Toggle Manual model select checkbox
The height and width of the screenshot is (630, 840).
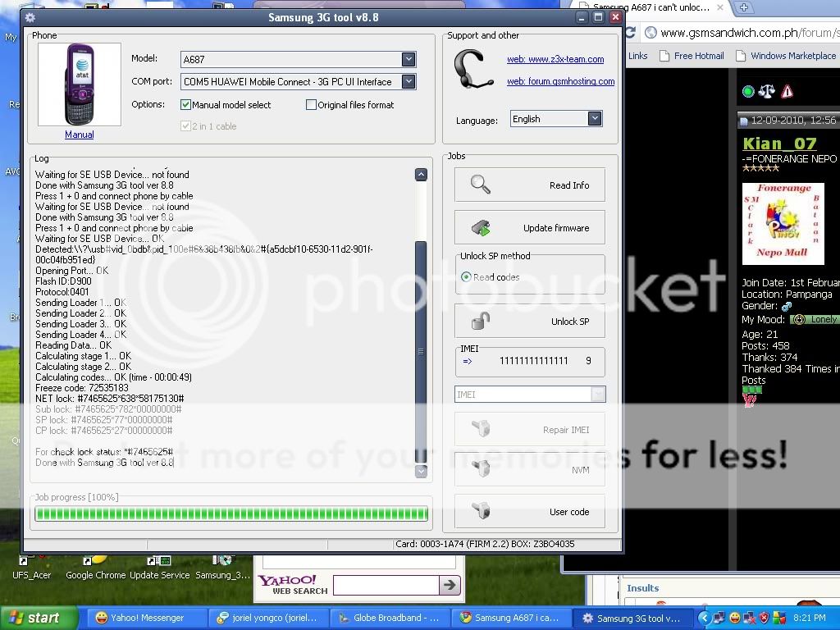click(x=185, y=104)
